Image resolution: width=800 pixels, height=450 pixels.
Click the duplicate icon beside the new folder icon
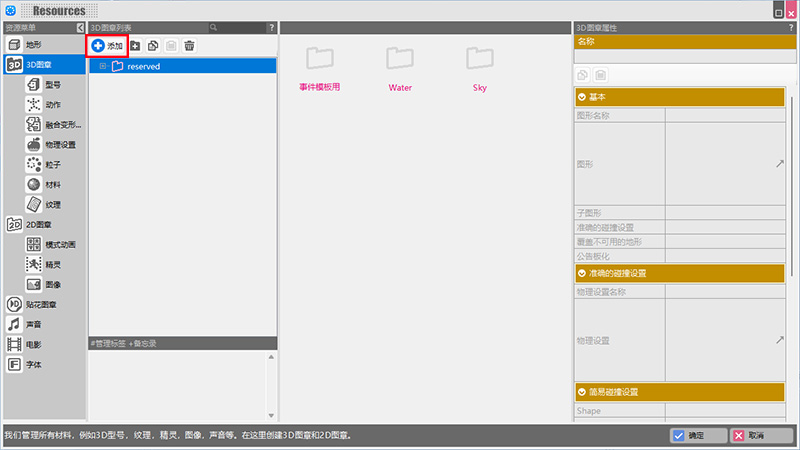153,46
